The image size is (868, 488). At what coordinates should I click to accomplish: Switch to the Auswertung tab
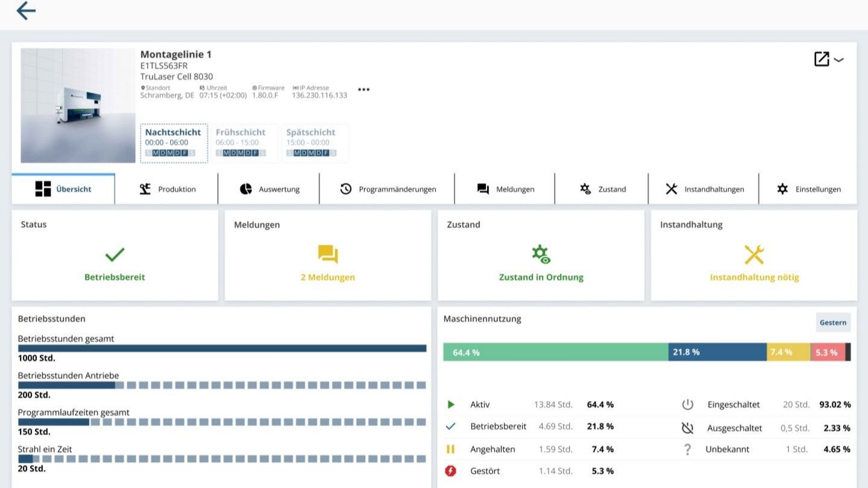tap(269, 189)
